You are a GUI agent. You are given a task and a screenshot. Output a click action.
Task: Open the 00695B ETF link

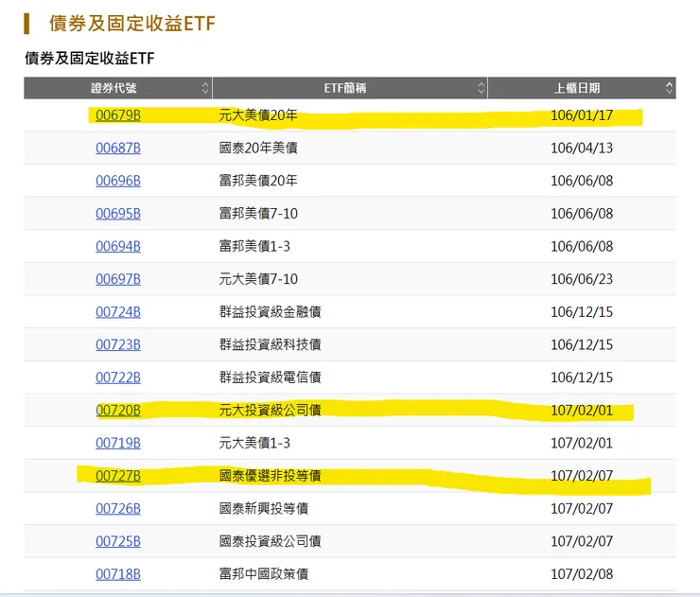(118, 214)
